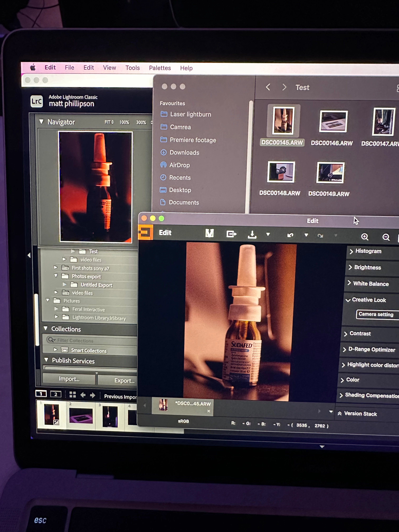
Task: Click the Import... button
Action: pyautogui.click(x=69, y=379)
